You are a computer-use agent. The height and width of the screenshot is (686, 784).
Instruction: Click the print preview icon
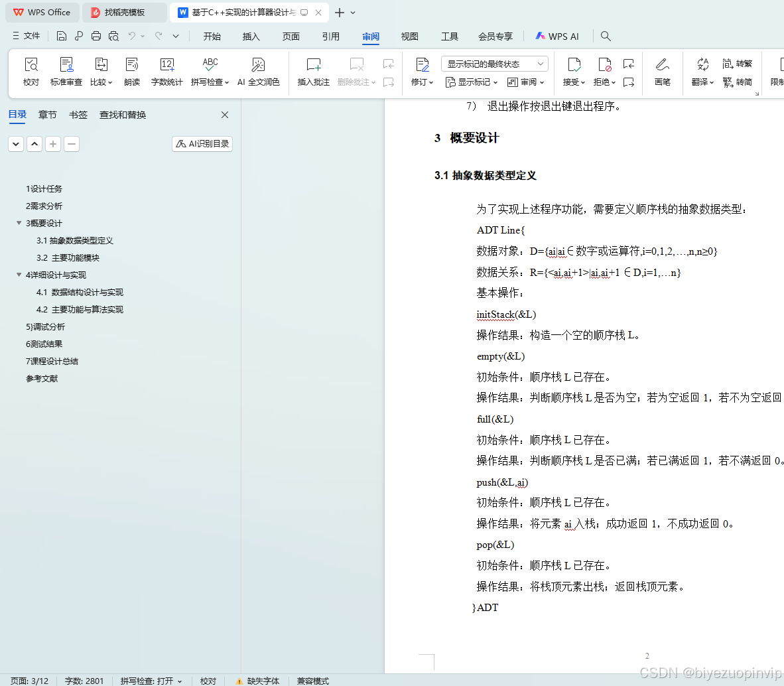[113, 36]
